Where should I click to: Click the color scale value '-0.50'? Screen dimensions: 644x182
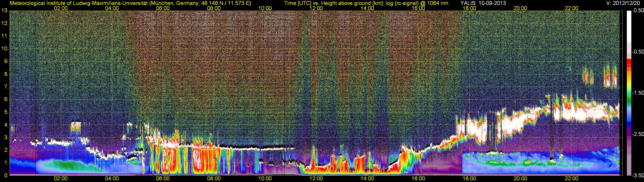638,52
